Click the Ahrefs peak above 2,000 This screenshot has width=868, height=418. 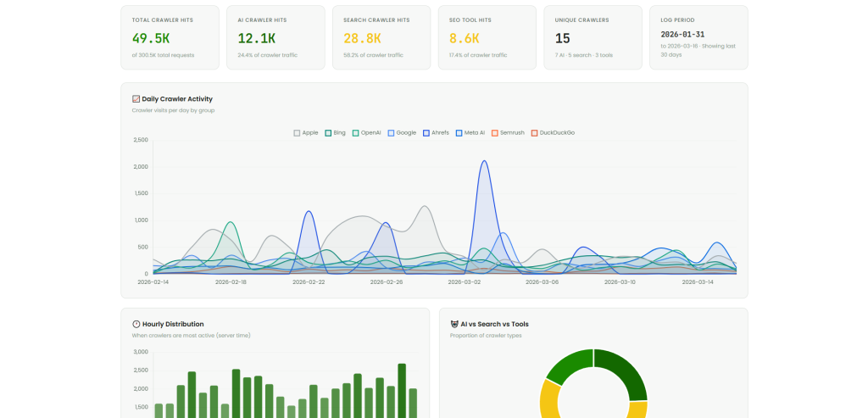[484, 161]
